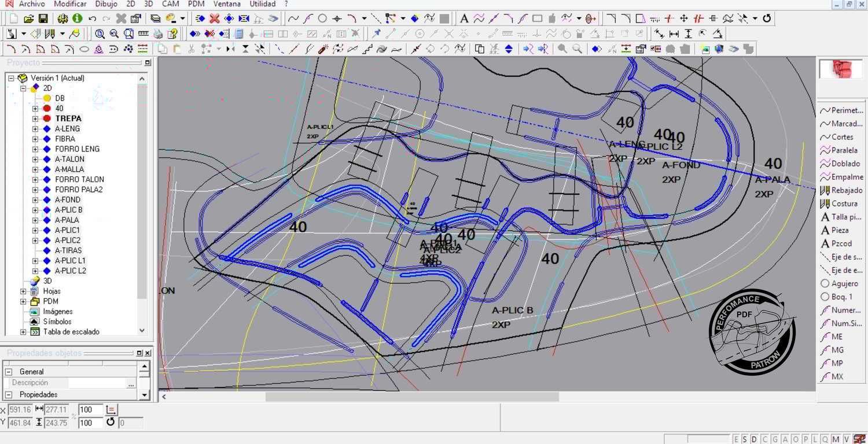Click the New document icon
This screenshot has width=868, height=444.
(14, 18)
